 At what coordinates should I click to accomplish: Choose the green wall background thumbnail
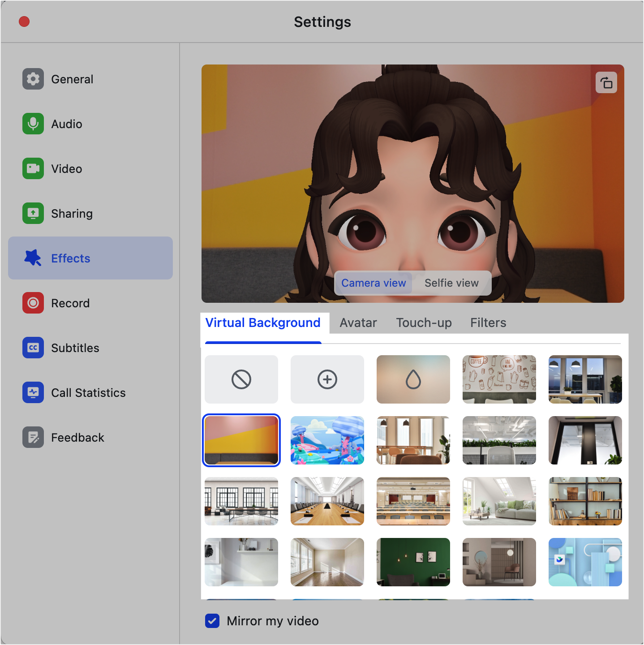click(x=413, y=562)
